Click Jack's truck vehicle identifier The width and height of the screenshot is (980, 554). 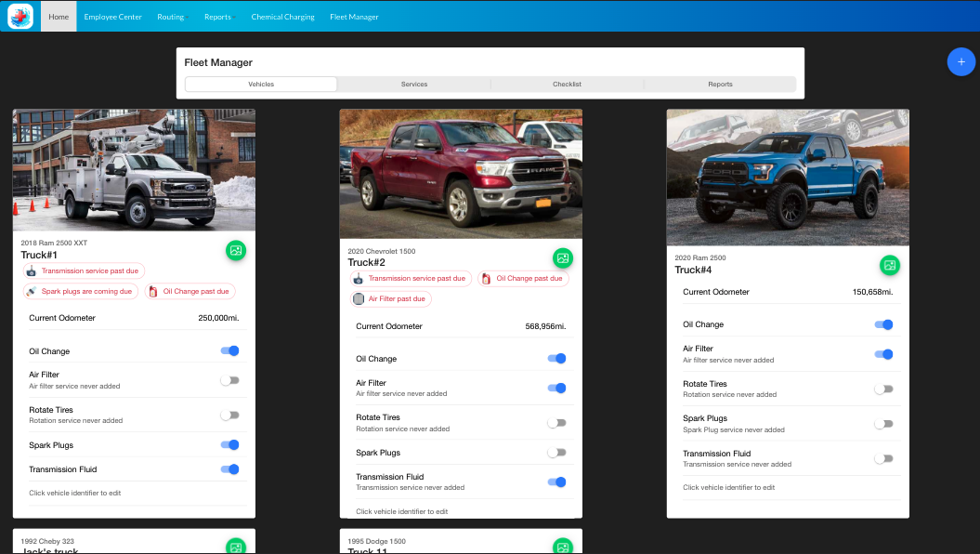pyautogui.click(x=49, y=551)
